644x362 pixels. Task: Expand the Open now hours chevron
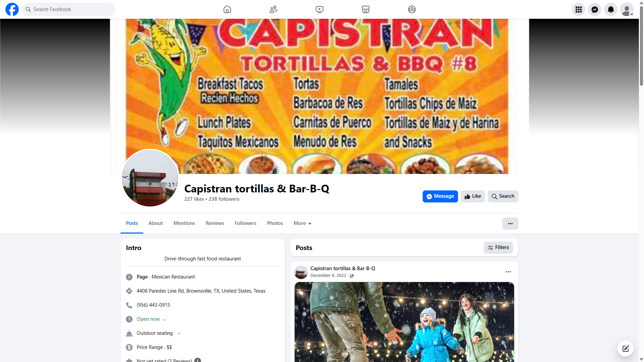[x=165, y=320]
